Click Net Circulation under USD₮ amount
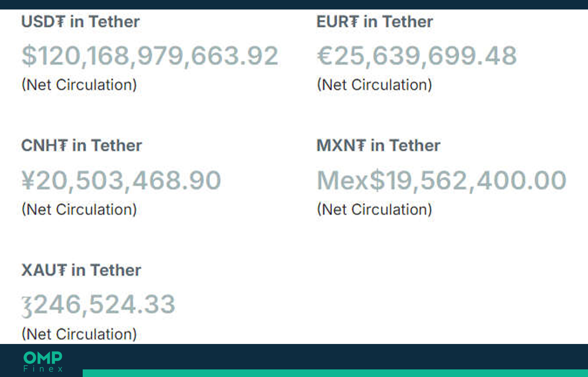588x377 pixels. [79, 85]
